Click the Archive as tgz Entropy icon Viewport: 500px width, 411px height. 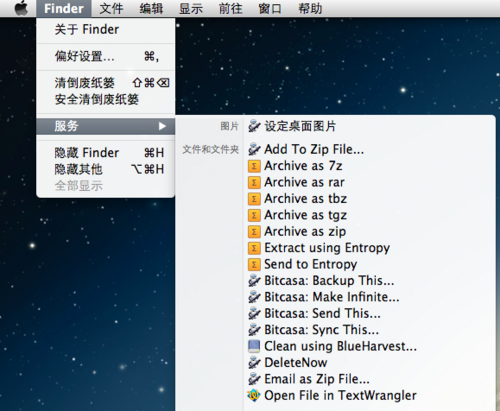[254, 215]
